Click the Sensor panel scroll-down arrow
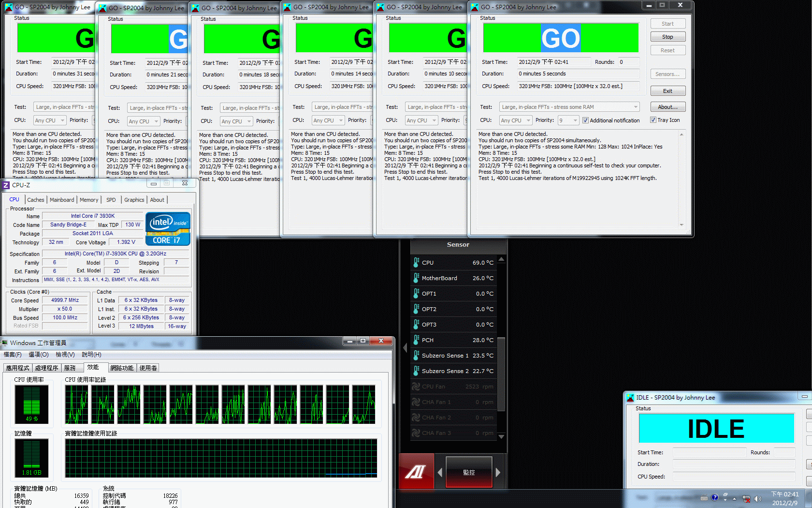The width and height of the screenshot is (812, 508). pos(501,436)
